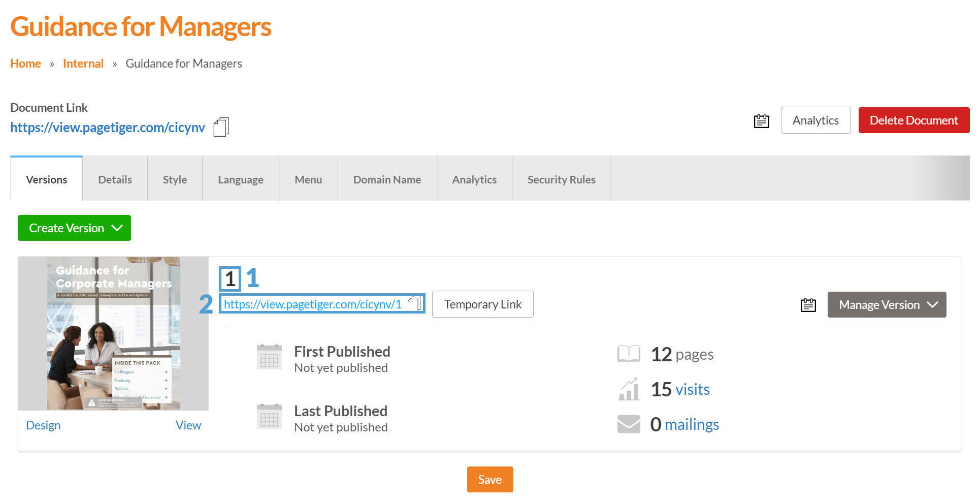Click the First Published calendar icon

pyautogui.click(x=269, y=357)
